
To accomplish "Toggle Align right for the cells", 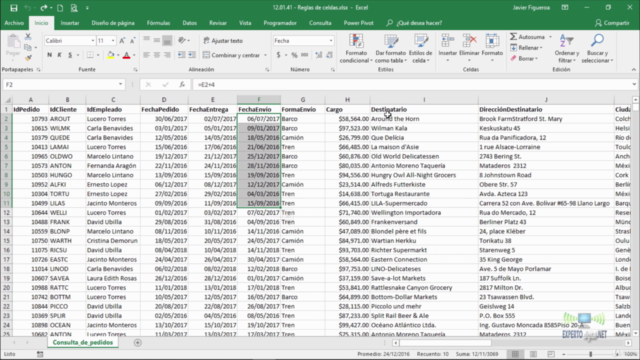I will (167, 55).
